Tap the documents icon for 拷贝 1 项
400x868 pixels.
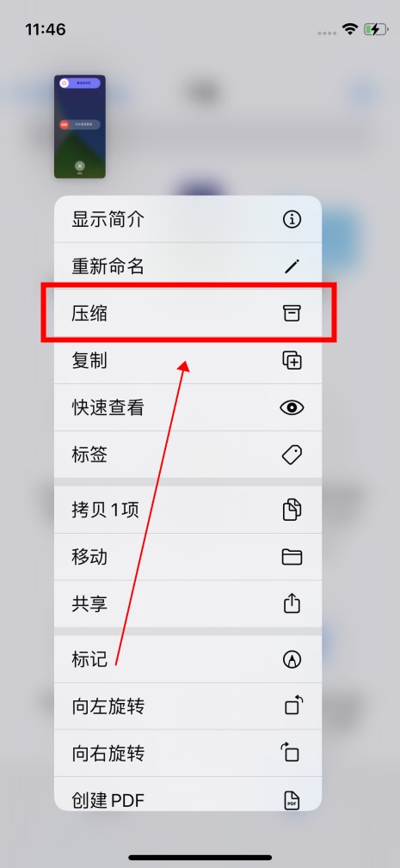pos(292,510)
